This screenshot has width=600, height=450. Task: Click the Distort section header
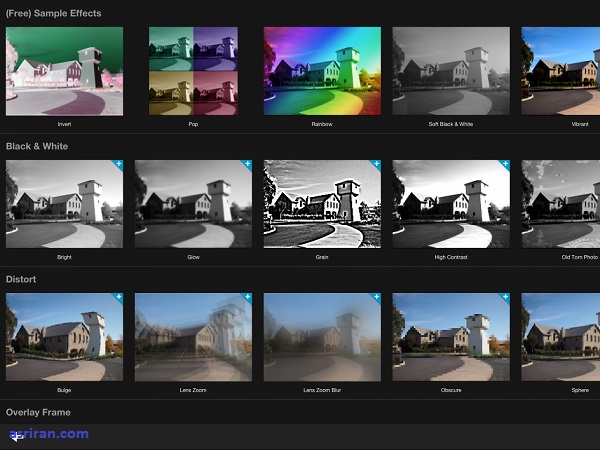(21, 279)
